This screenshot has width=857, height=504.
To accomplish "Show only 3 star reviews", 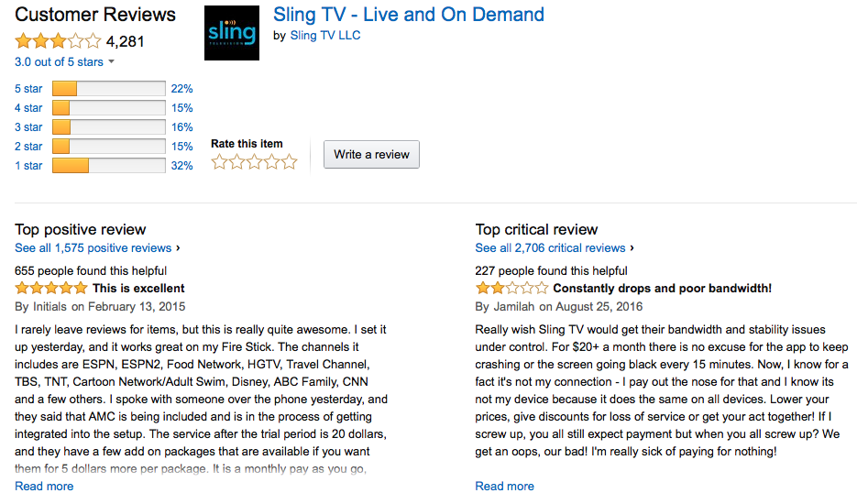I will point(28,126).
